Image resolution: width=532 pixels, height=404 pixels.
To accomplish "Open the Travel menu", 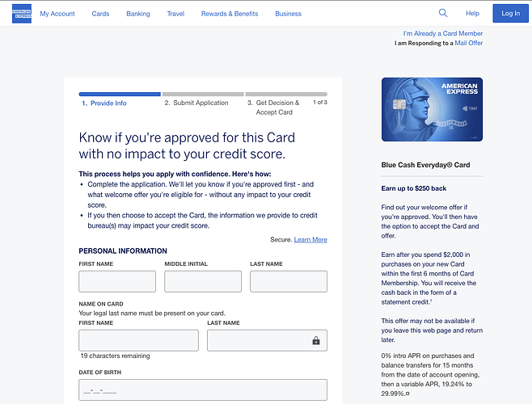I will point(175,14).
